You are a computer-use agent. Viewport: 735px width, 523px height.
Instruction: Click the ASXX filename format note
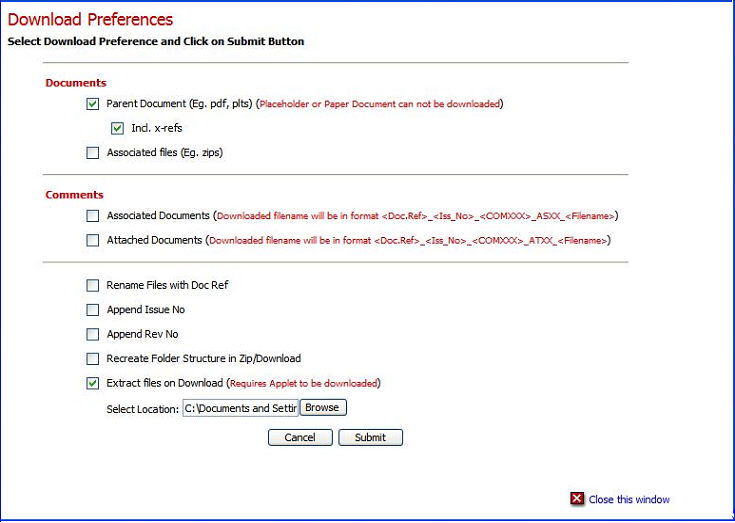415,216
